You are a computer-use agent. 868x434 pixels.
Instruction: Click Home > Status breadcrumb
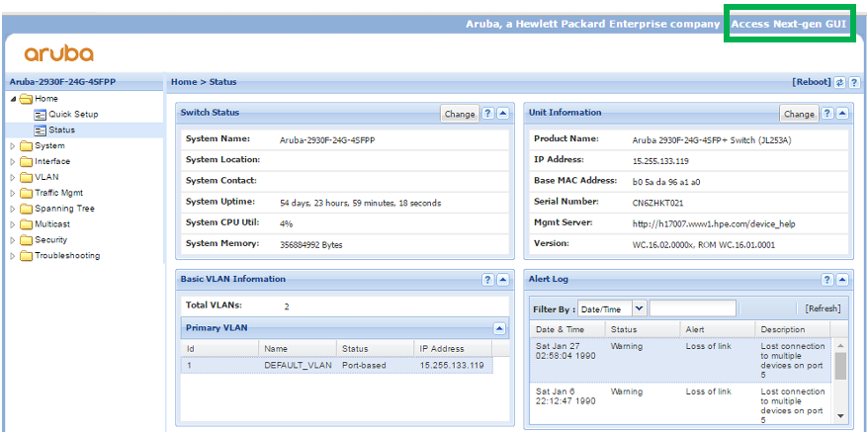204,82
